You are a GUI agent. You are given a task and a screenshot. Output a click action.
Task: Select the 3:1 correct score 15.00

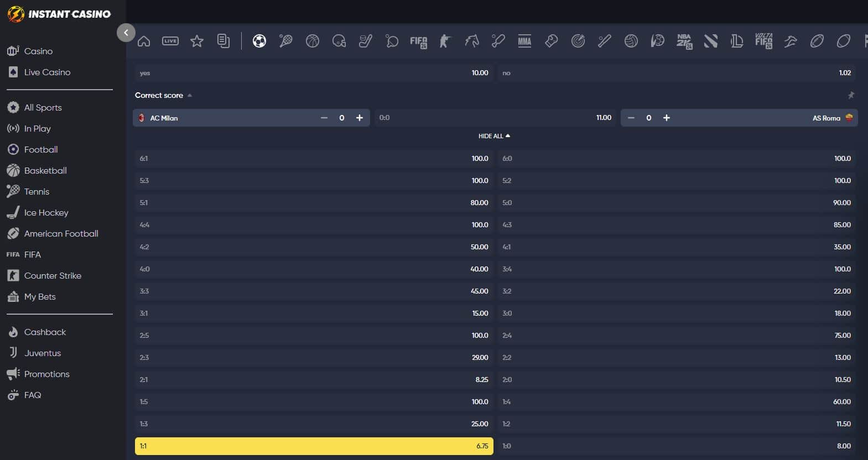(314, 313)
